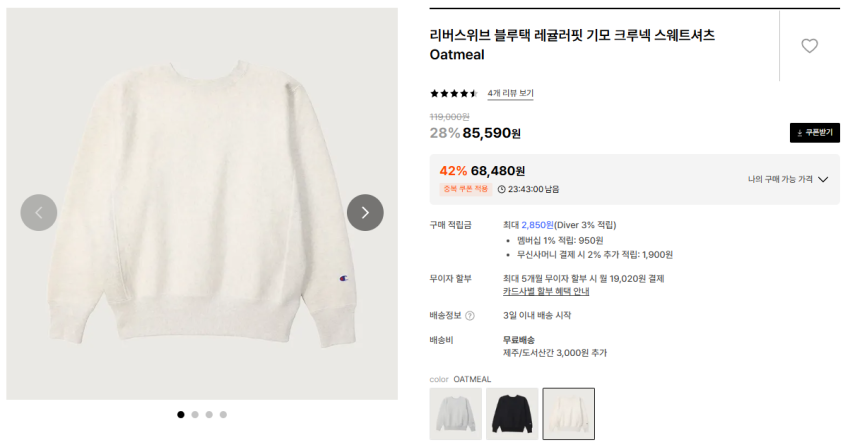Screen dimensions: 850x445
Task: Add the sweatshirt to wishlist with heart icon
Action: tap(809, 46)
